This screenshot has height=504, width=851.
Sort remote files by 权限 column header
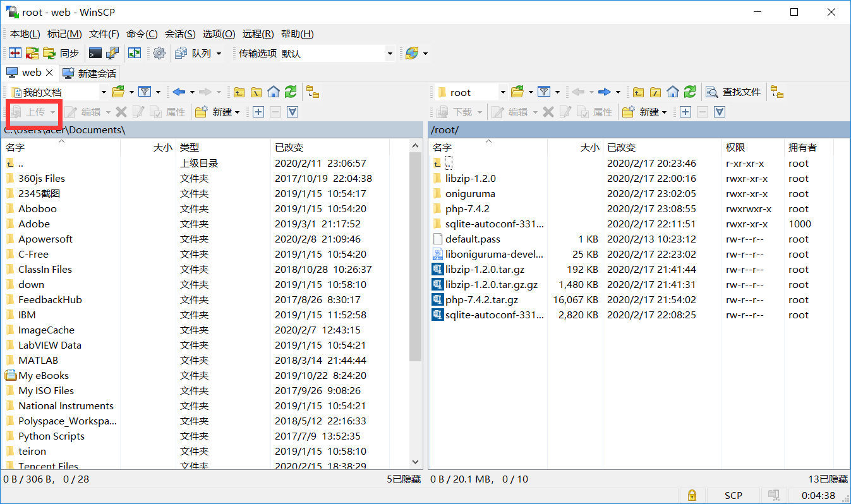(754, 147)
